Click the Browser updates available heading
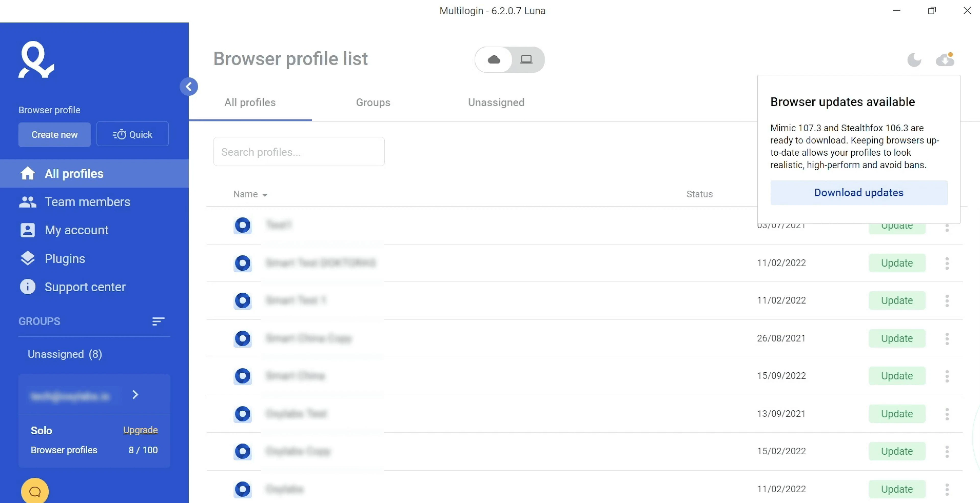 tap(842, 102)
